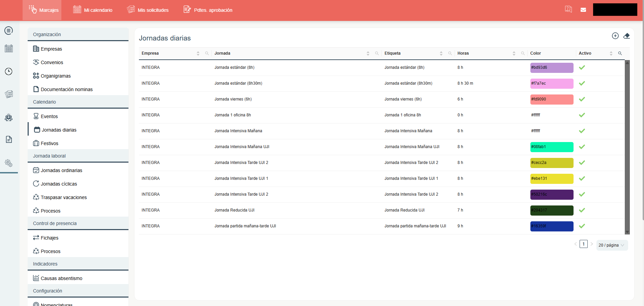Click the add new jornada plus icon
The height and width of the screenshot is (306, 644).
point(615,36)
